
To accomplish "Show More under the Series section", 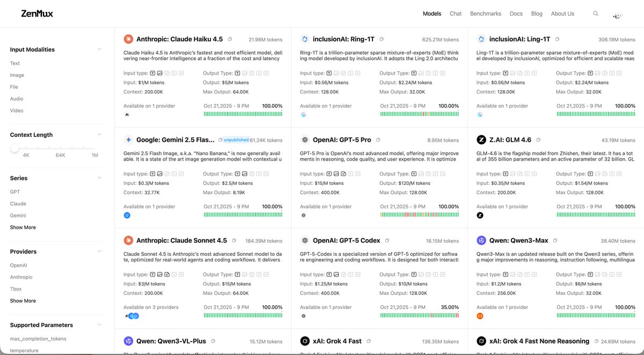I will click(x=23, y=227).
